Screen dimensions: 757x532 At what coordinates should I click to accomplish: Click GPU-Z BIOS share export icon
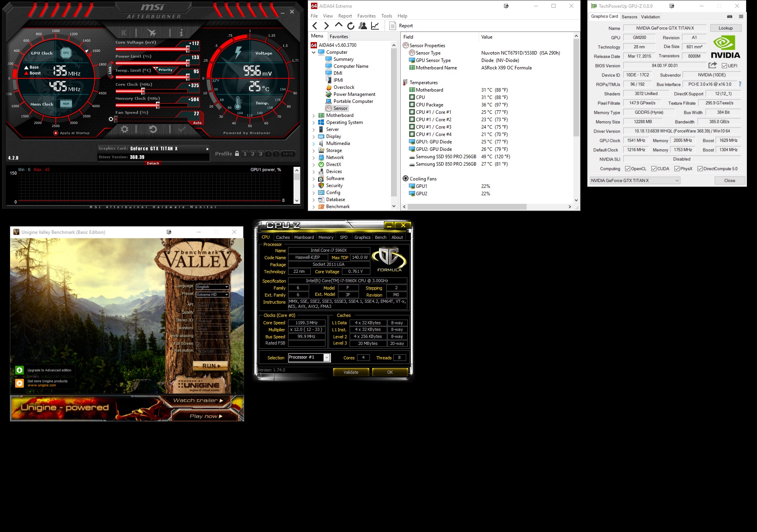point(713,65)
